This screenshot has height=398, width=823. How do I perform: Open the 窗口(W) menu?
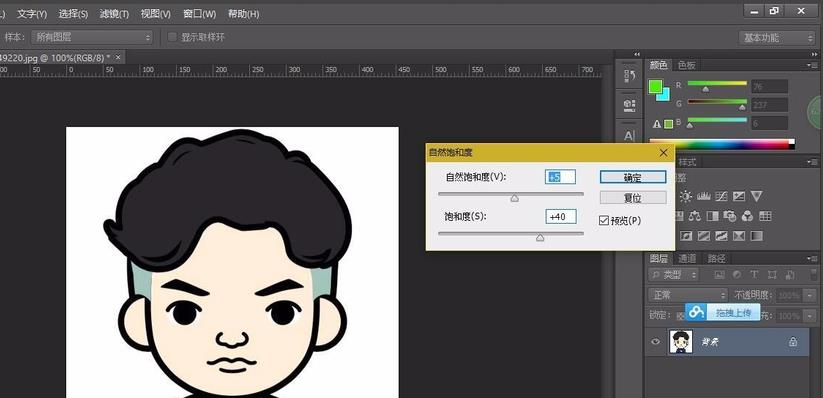[x=199, y=14]
